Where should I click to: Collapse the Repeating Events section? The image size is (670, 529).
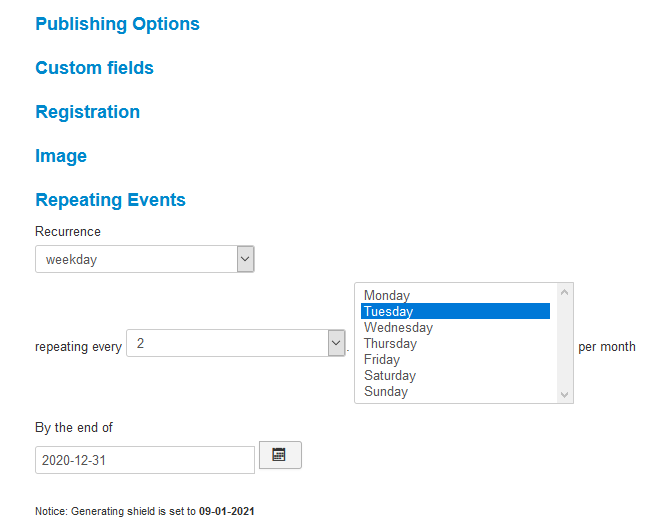pyautogui.click(x=111, y=200)
